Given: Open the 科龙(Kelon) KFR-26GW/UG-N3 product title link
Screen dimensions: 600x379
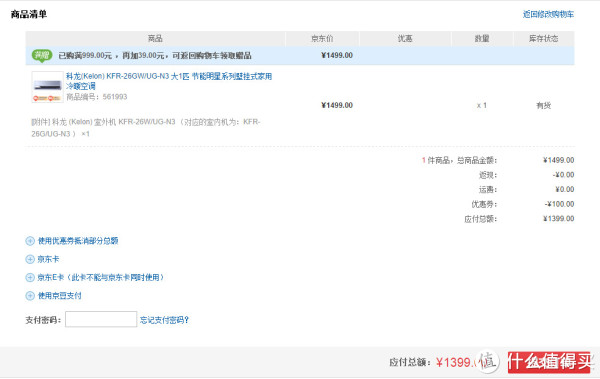Looking at the screenshot, I should click(x=169, y=81).
